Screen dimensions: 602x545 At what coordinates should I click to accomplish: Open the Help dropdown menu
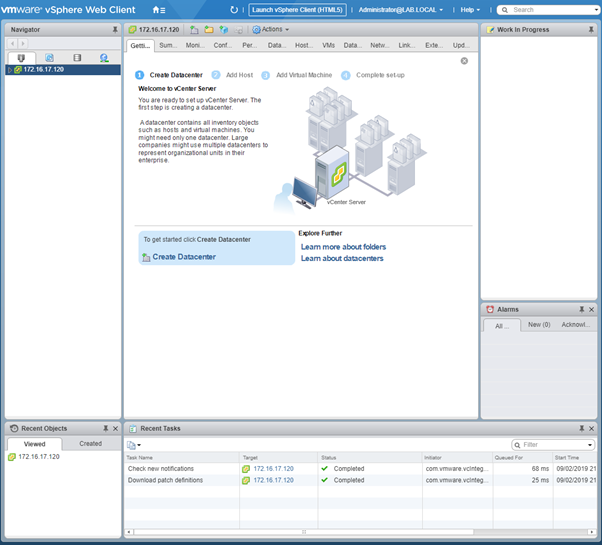(470, 10)
